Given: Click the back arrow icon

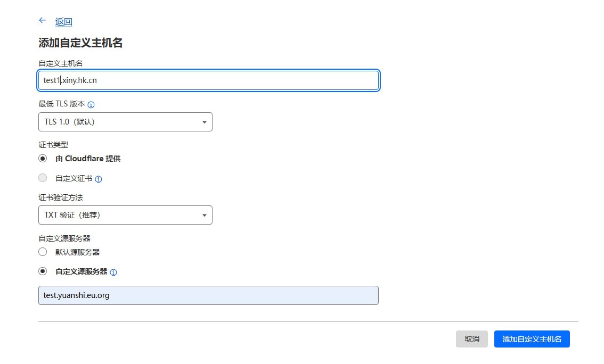Looking at the screenshot, I should tap(43, 20).
